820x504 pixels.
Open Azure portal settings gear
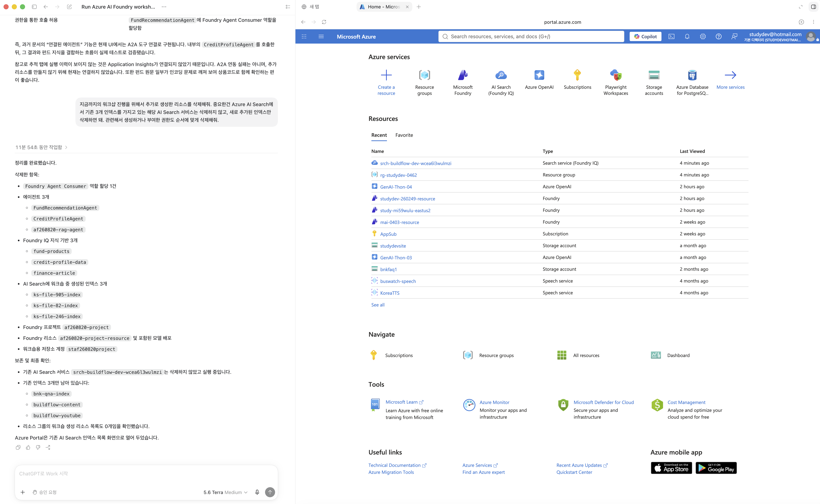point(703,36)
